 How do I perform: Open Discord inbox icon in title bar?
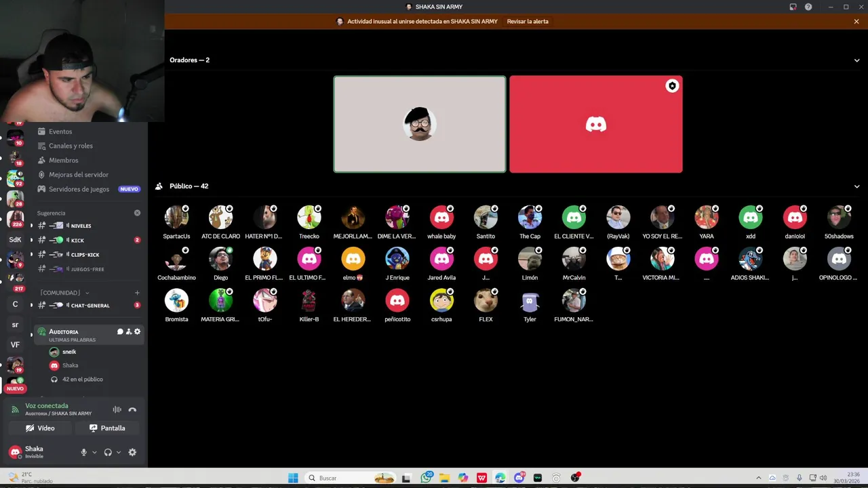(x=793, y=7)
